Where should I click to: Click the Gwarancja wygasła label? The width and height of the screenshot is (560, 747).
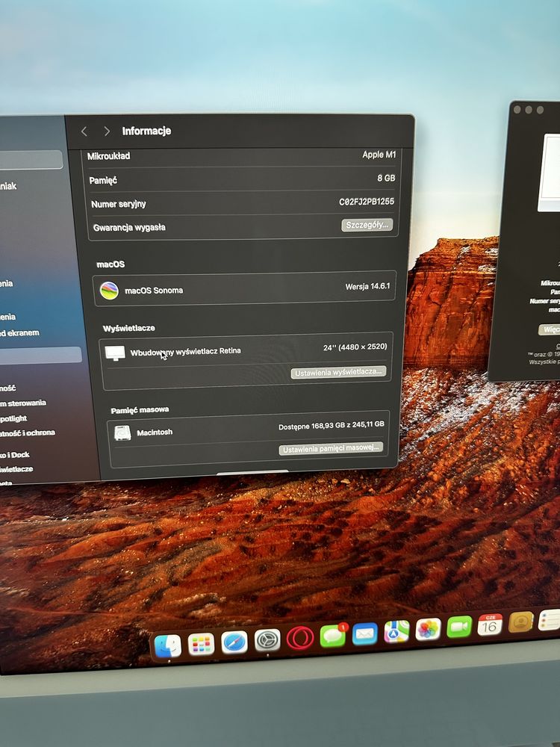pos(129,227)
